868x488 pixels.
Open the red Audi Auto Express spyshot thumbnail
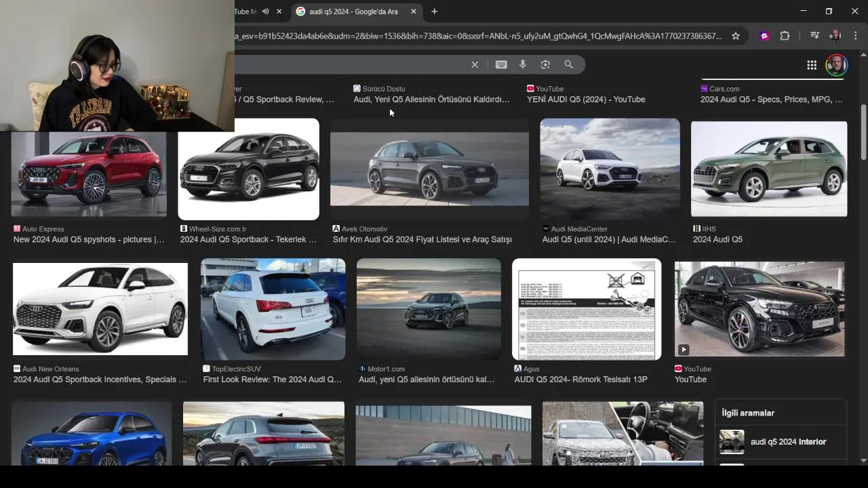tap(89, 174)
